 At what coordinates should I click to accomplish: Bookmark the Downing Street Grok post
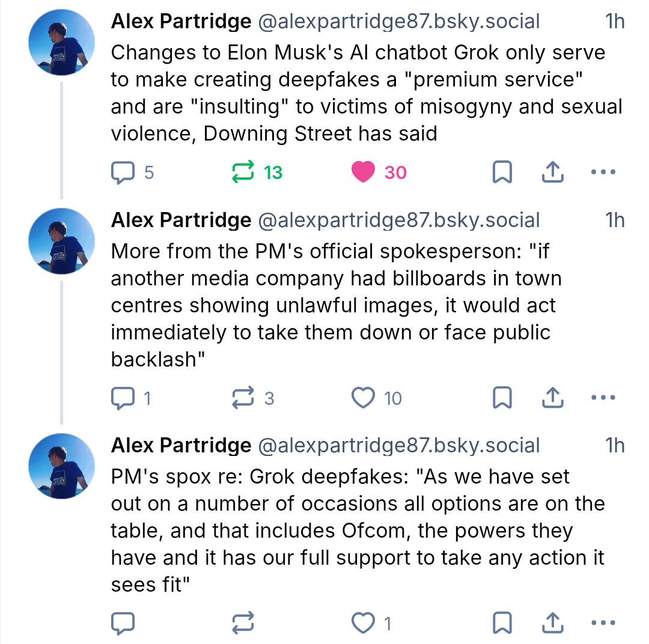click(502, 173)
